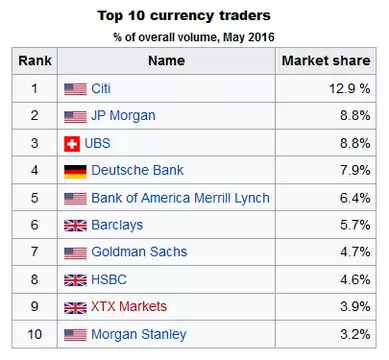The image size is (389, 360).
Task: Click the US flag beside Goldman Sachs
Action: [75, 253]
